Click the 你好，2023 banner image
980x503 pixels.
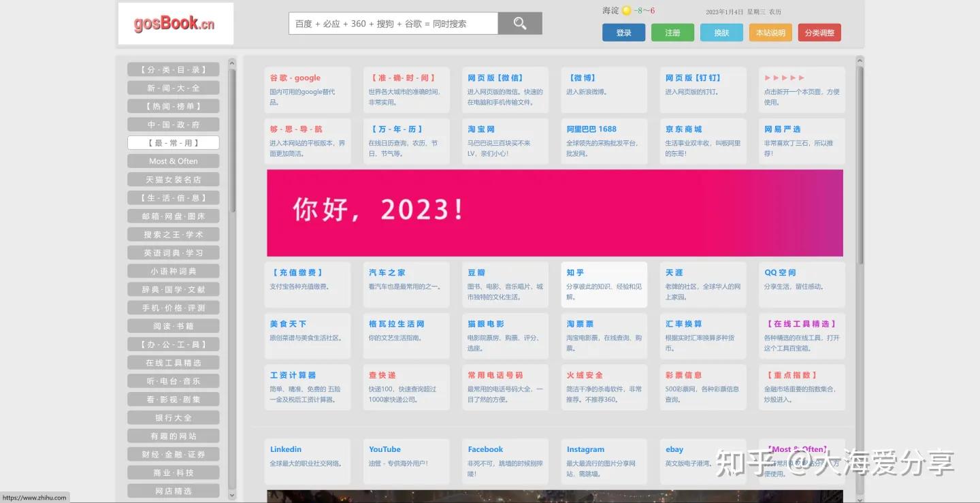555,212
